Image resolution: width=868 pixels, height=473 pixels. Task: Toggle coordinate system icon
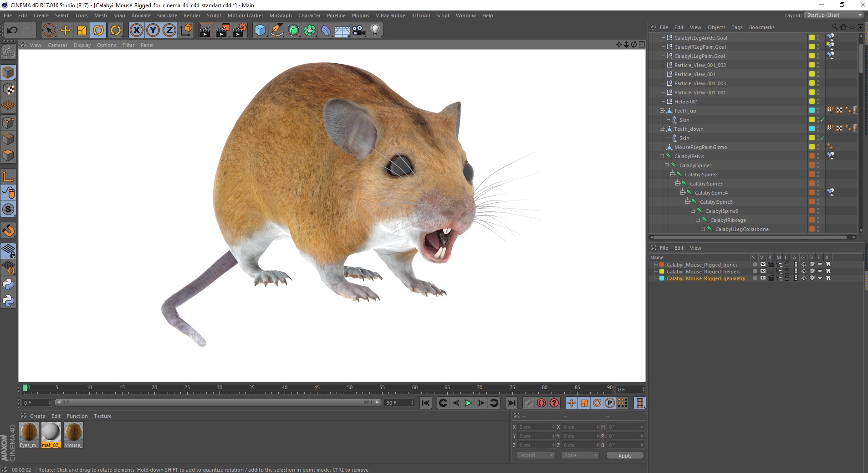coord(186,31)
